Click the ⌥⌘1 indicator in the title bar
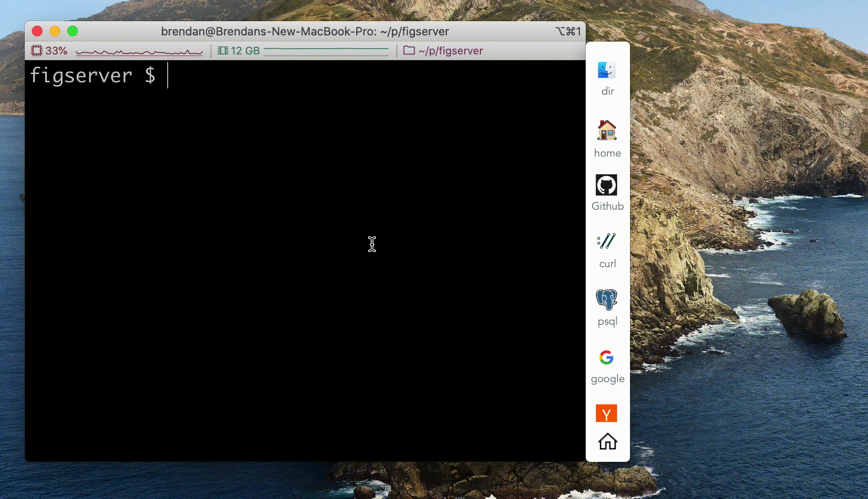The width and height of the screenshot is (868, 499). coord(568,31)
